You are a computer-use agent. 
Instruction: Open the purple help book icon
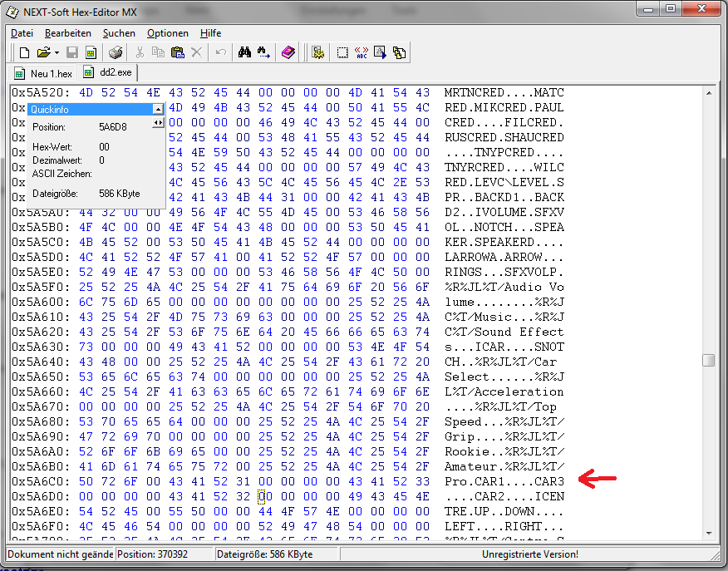click(288, 52)
